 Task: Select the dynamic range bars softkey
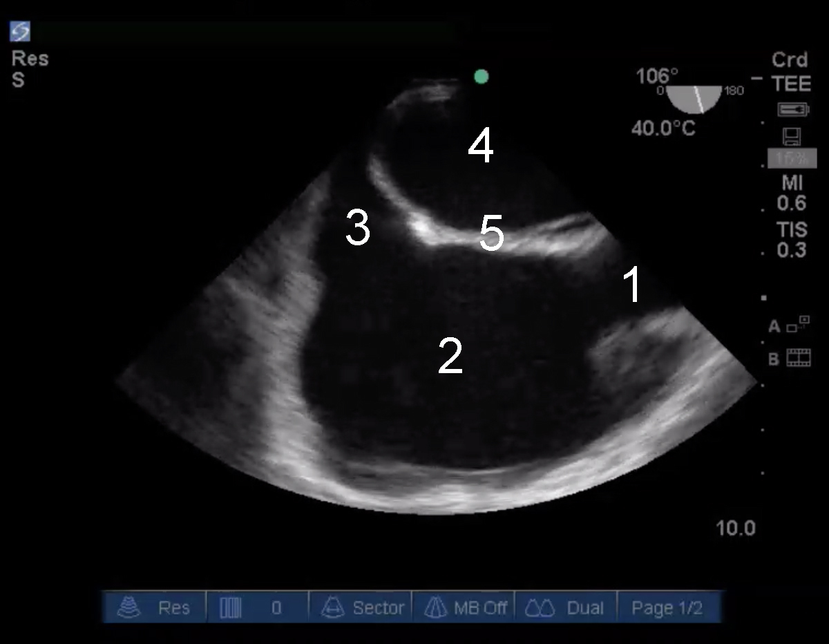click(x=257, y=608)
